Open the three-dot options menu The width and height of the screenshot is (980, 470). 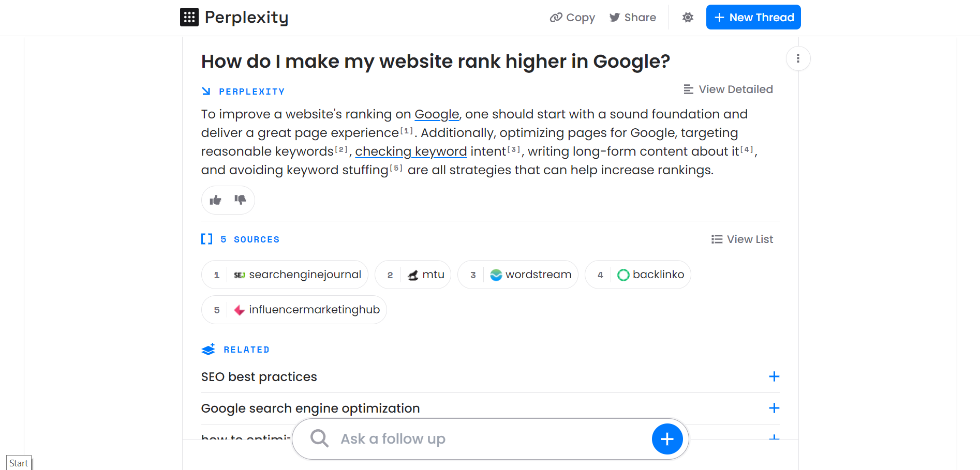[x=798, y=58]
